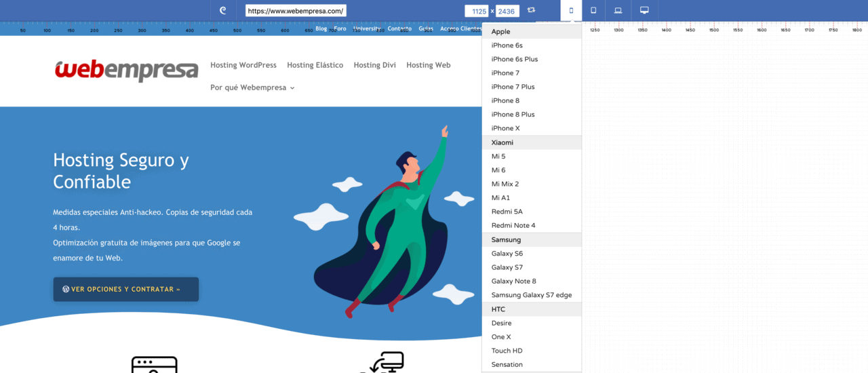Screen dimensions: 868x373
Task: Click the rotate dimensions swap icon
Action: click(531, 10)
